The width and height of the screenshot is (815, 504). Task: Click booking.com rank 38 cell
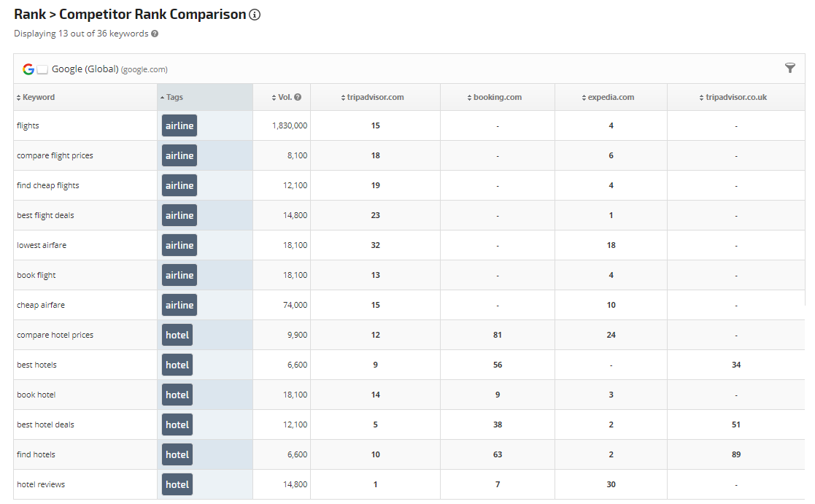click(x=498, y=424)
